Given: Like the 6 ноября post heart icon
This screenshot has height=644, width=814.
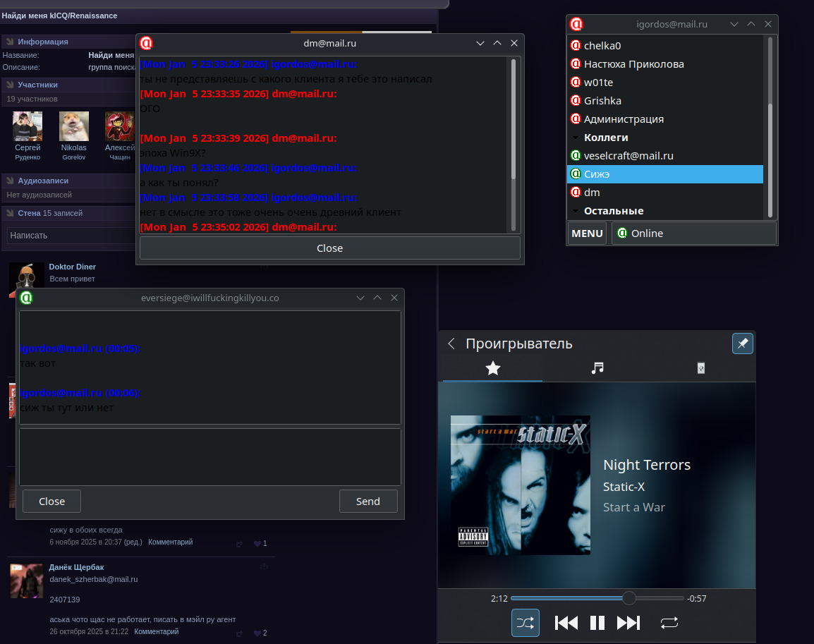Looking at the screenshot, I should (257, 543).
